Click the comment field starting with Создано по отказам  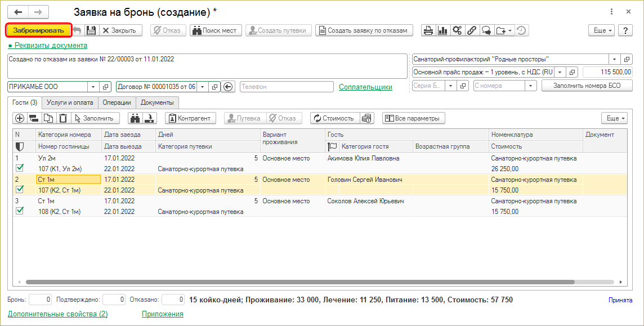click(207, 66)
